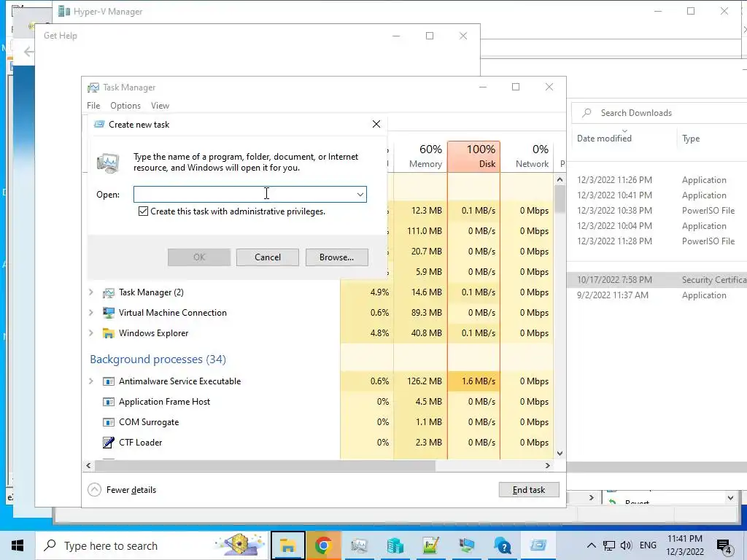Screen dimensions: 747x560
Task: Expand the Virtual Machine Connection process group
Action: [91, 312]
